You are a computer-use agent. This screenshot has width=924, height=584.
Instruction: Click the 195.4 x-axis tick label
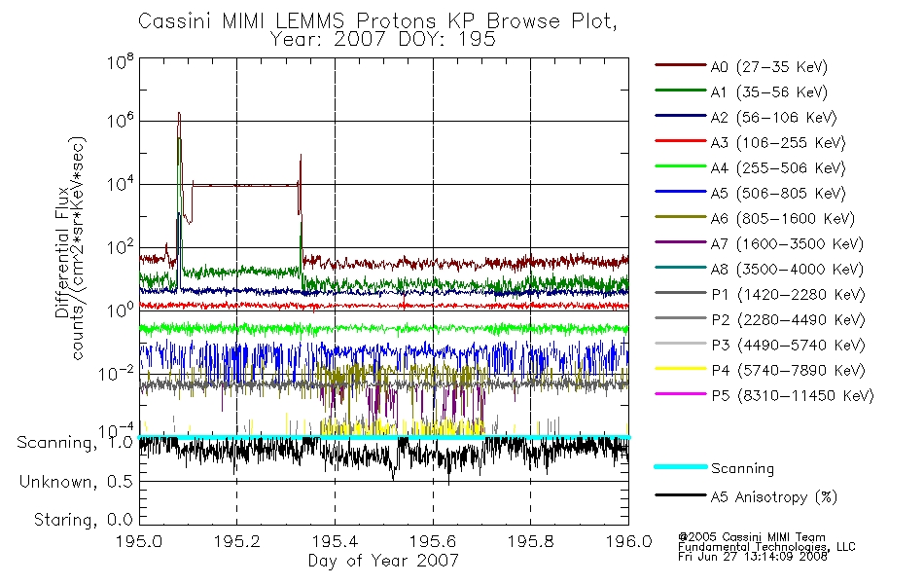(335, 541)
